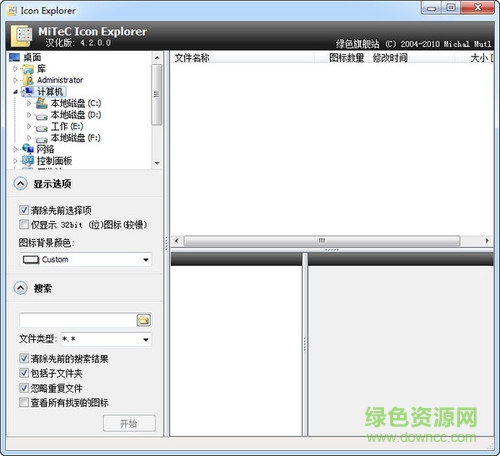Viewport: 500px width, 456px height.
Task: Click the user icon next to Administrator
Action: tap(29, 80)
